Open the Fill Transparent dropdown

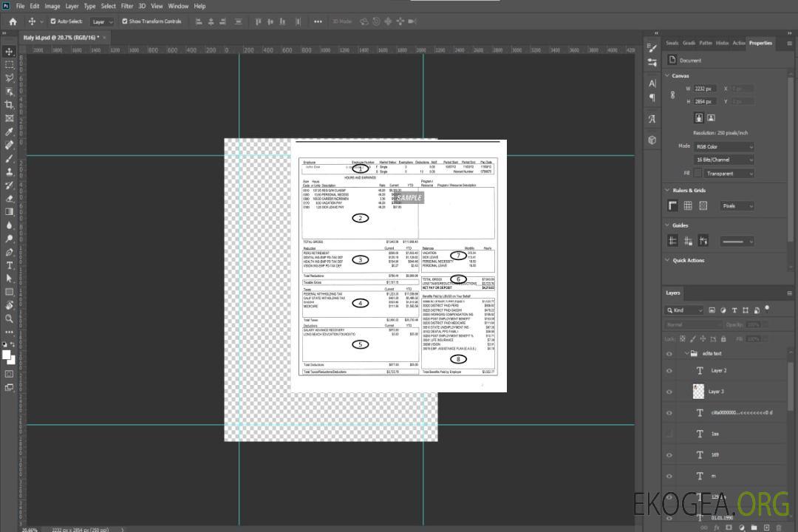pyautogui.click(x=729, y=174)
